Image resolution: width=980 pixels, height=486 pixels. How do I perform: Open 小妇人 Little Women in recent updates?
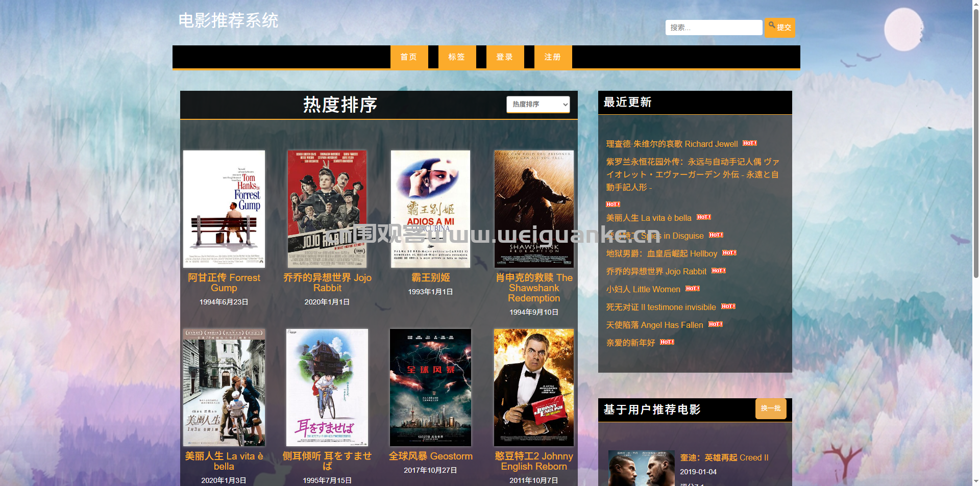click(x=643, y=289)
